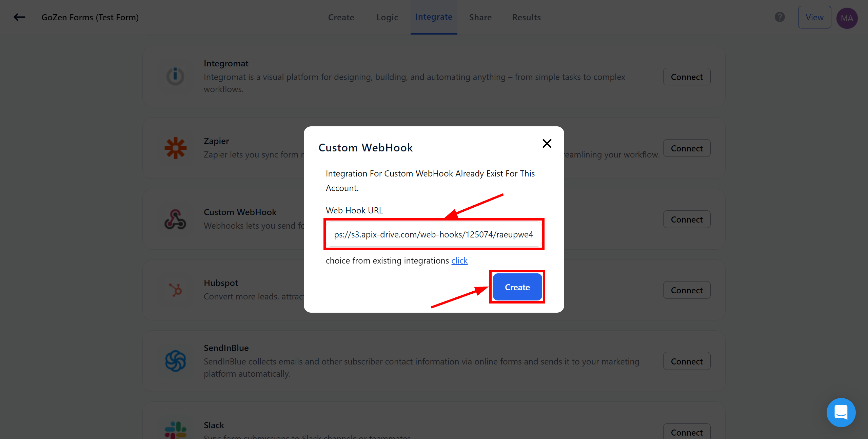The image size is (868, 439).
Task: Click the View button
Action: [x=814, y=17]
